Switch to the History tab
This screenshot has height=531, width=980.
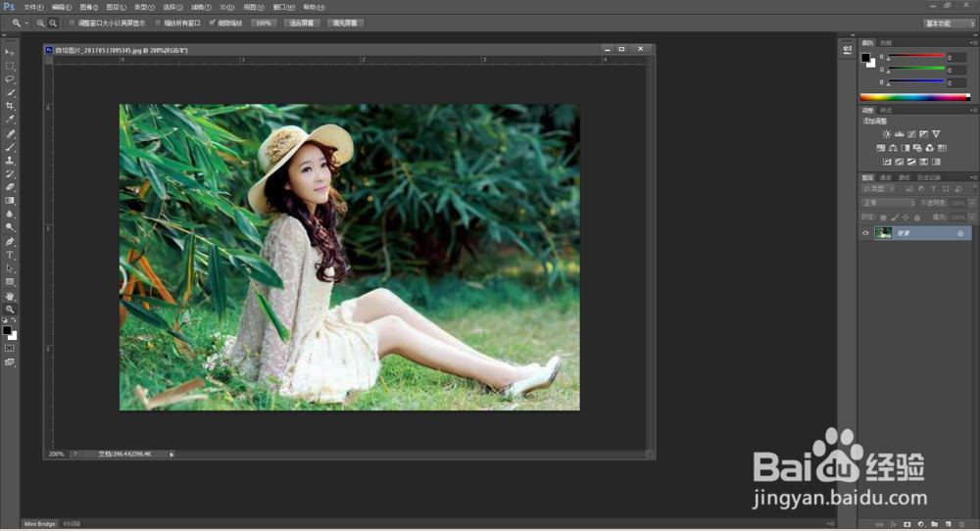(928, 177)
